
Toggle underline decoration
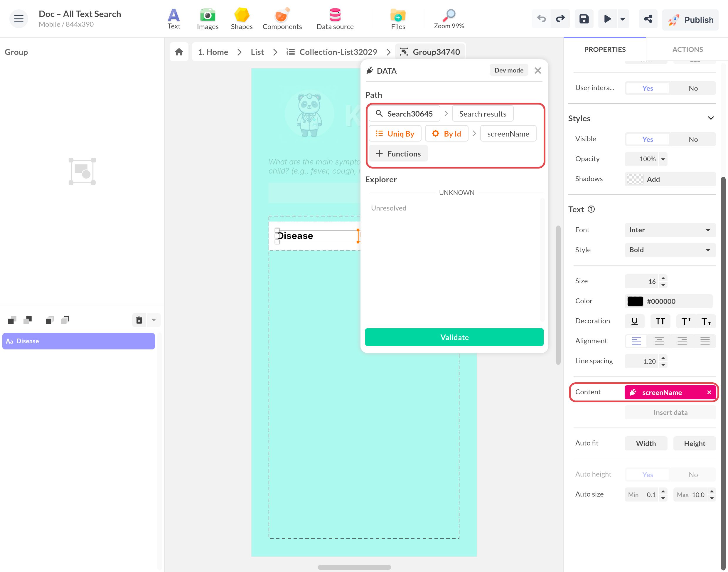pyautogui.click(x=634, y=321)
